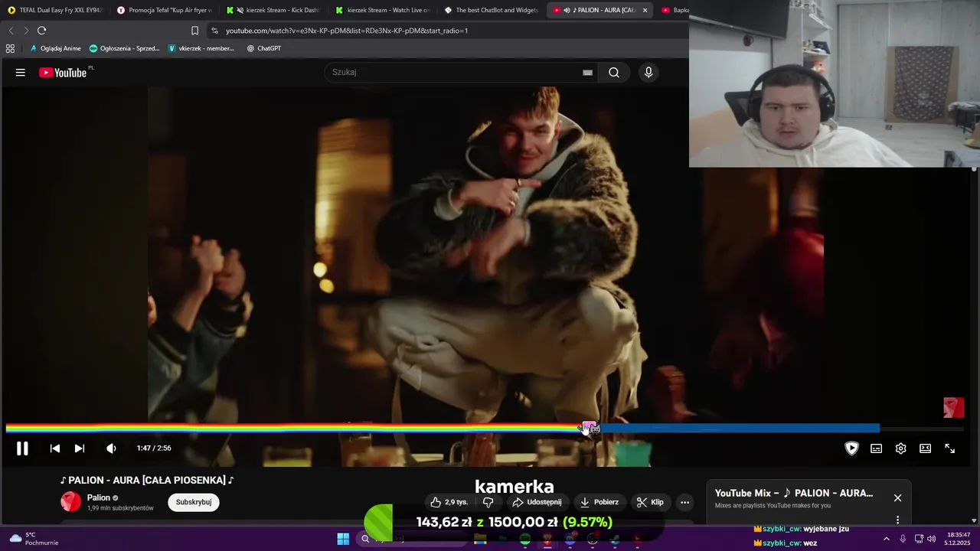Click the Nyan cat scrubber handle
The width and height of the screenshot is (980, 551).
click(589, 428)
